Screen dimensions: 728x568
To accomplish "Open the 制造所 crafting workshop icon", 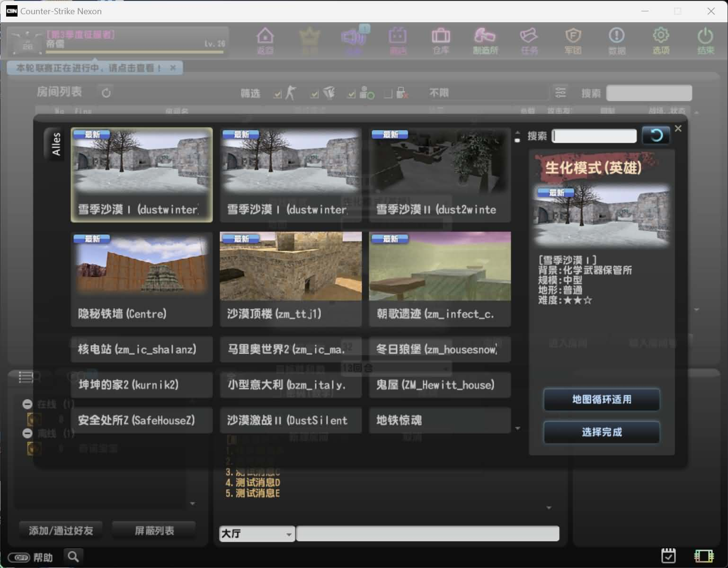I will 485,40.
